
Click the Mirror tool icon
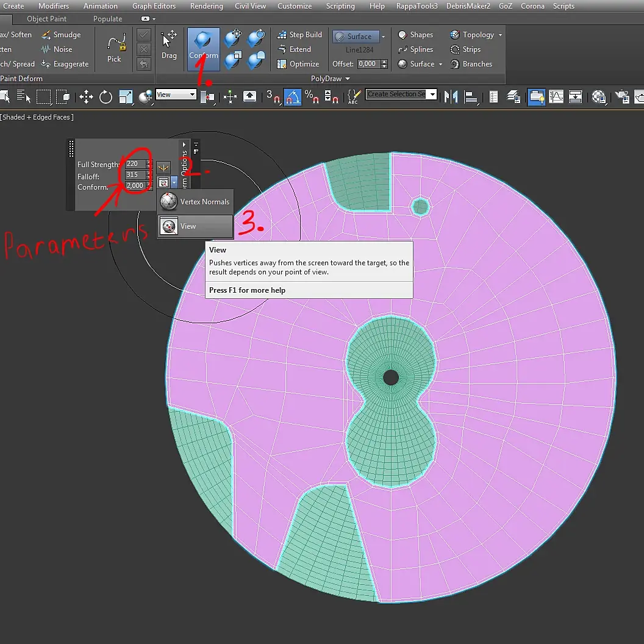coord(451,97)
